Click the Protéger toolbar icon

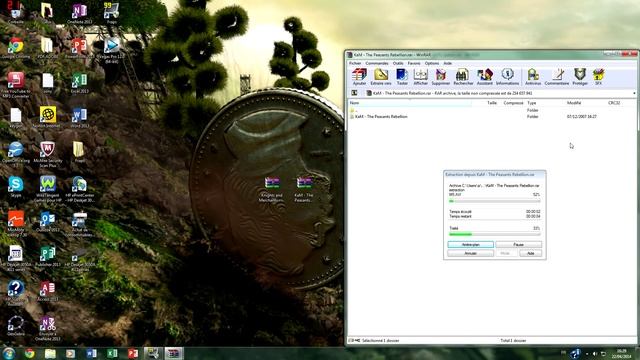pyautogui.click(x=580, y=77)
